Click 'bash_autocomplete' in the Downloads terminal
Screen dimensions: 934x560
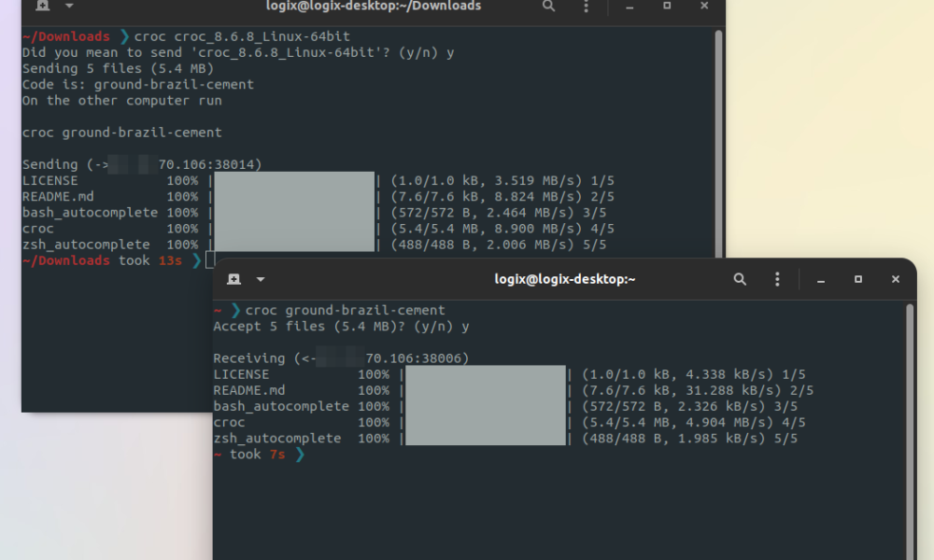click(90, 213)
